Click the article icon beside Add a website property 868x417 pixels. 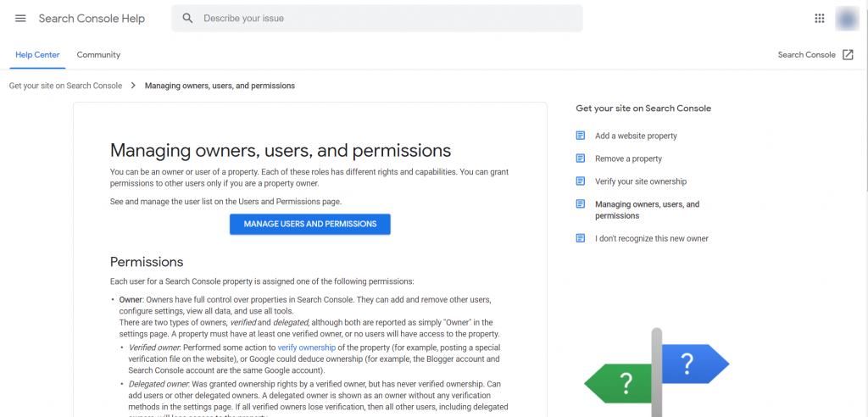580,136
